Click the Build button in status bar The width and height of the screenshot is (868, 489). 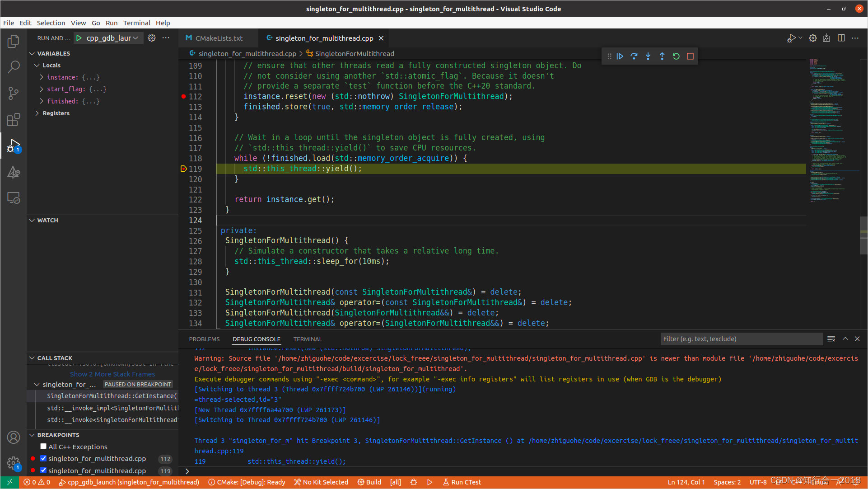coord(369,482)
